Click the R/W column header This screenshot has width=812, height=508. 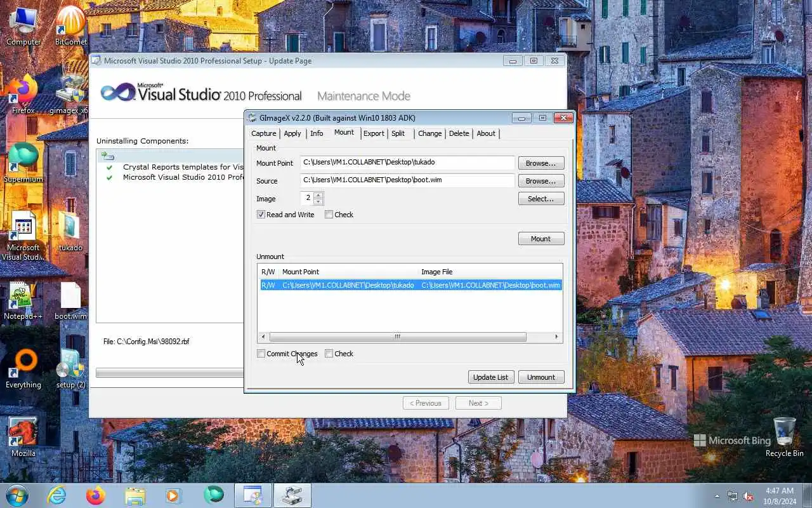point(268,272)
